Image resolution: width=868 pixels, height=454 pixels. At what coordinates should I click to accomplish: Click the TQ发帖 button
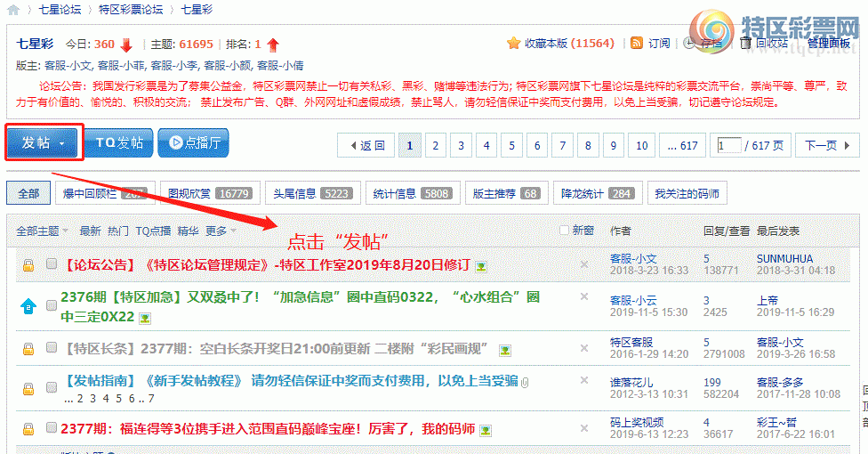(118, 143)
